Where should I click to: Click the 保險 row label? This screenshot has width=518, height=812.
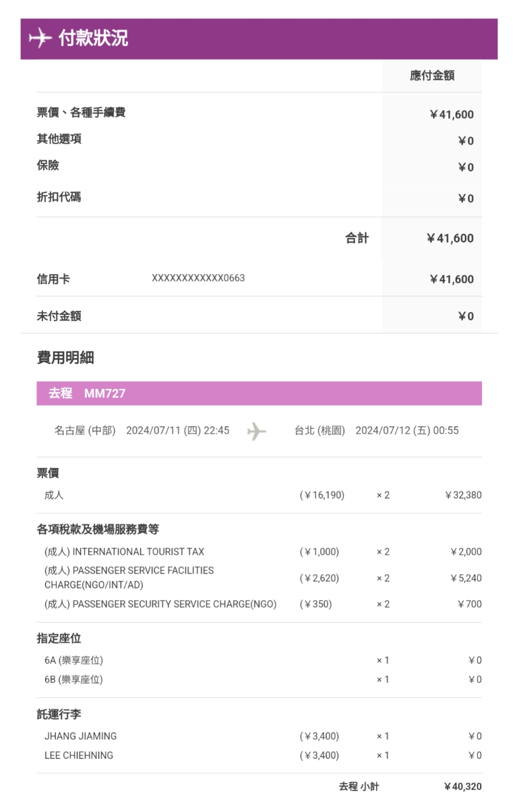(48, 166)
